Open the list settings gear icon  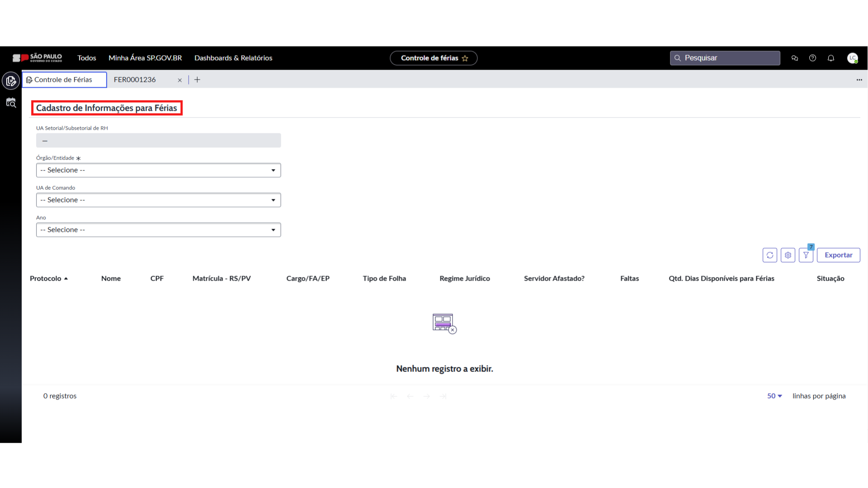[x=788, y=255]
